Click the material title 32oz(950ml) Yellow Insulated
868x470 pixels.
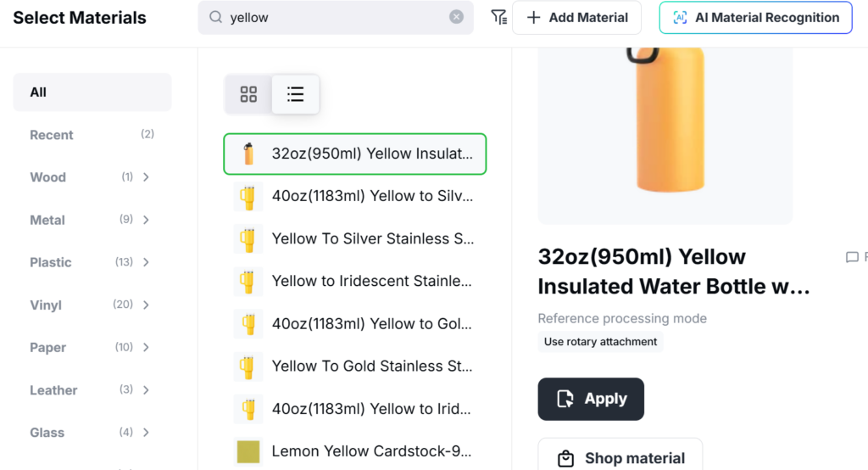tap(674, 271)
